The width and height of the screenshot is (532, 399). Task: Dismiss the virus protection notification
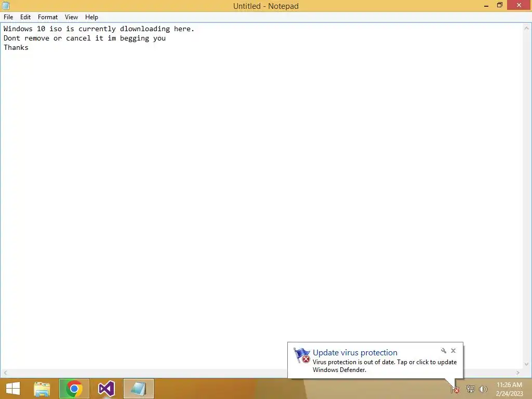(453, 351)
